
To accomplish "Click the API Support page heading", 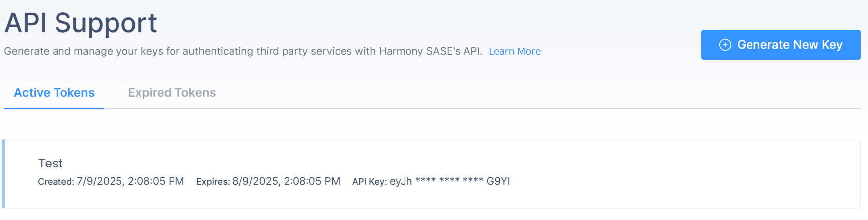I will pyautogui.click(x=81, y=23).
